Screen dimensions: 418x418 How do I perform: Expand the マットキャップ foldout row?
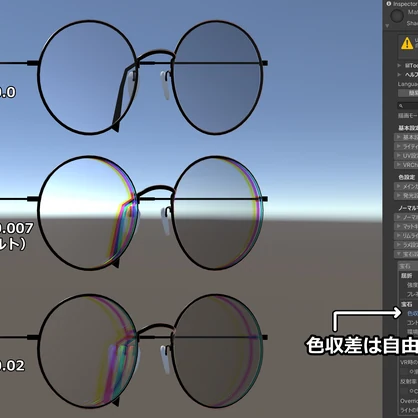(x=406, y=226)
